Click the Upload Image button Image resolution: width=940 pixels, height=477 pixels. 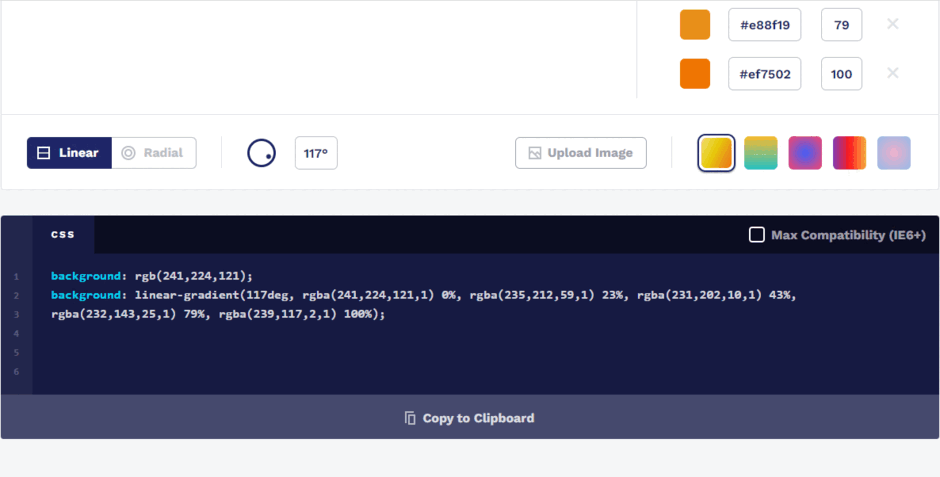pyautogui.click(x=580, y=153)
